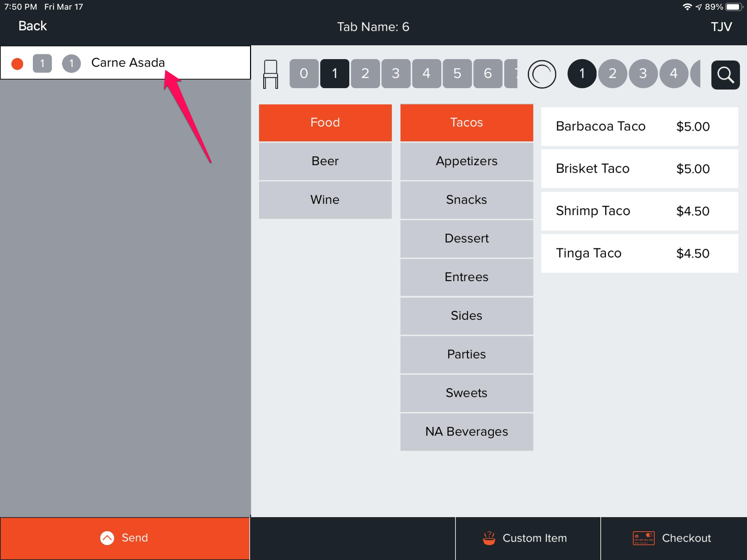This screenshot has width=747, height=560.
Task: Tap the magnifying glass search icon
Action: tap(725, 75)
